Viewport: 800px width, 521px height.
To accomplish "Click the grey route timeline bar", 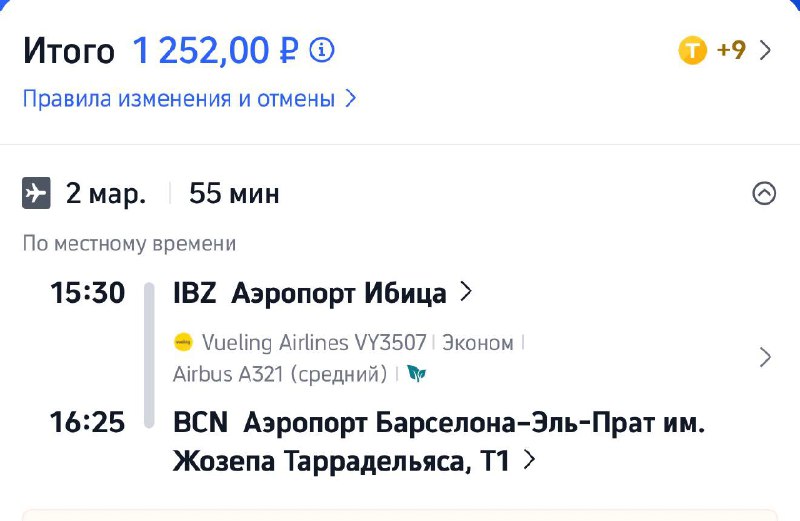I will tap(149, 356).
